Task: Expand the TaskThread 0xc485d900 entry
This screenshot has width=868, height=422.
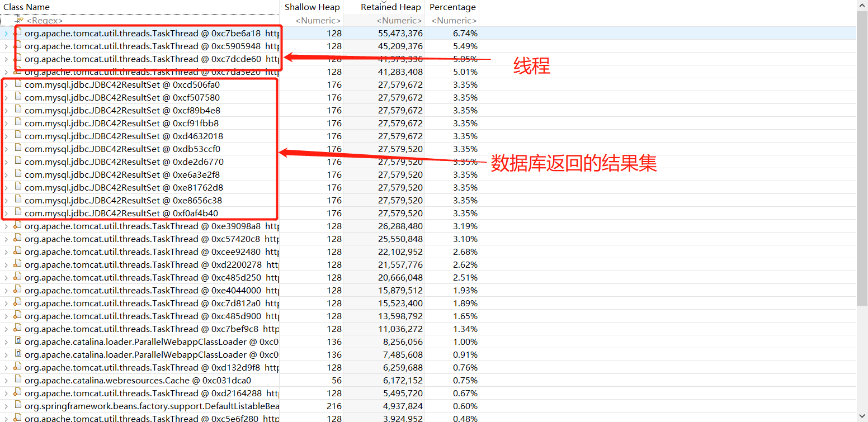Action: coord(6,316)
